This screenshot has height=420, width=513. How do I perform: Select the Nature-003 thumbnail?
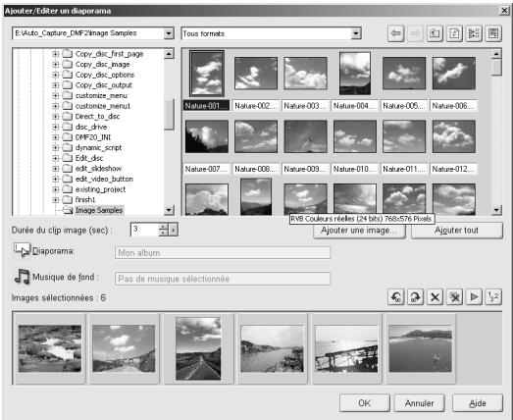[x=306, y=73]
